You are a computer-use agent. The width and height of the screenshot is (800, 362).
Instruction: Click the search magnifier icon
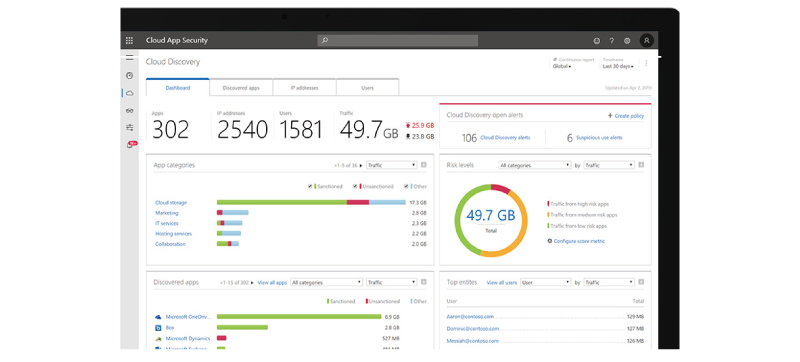tap(324, 40)
